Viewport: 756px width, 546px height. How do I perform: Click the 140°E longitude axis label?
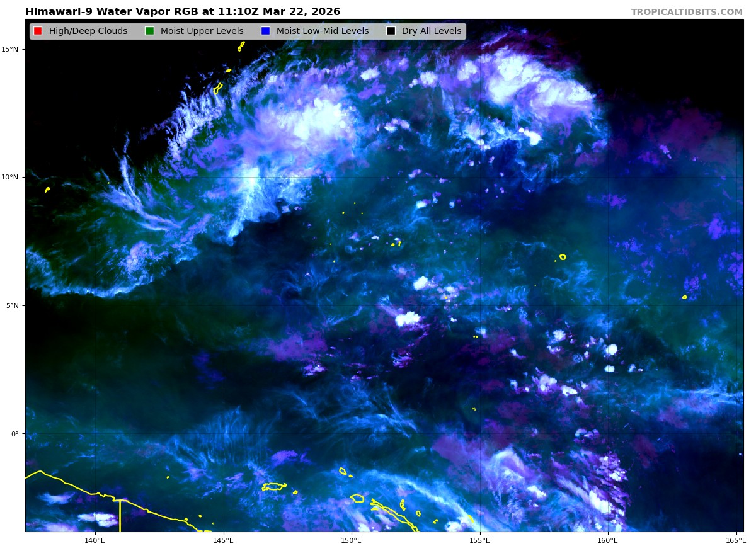95,540
